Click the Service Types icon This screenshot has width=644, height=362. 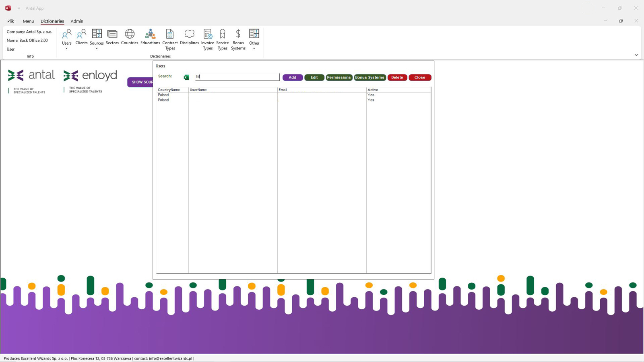(222, 39)
